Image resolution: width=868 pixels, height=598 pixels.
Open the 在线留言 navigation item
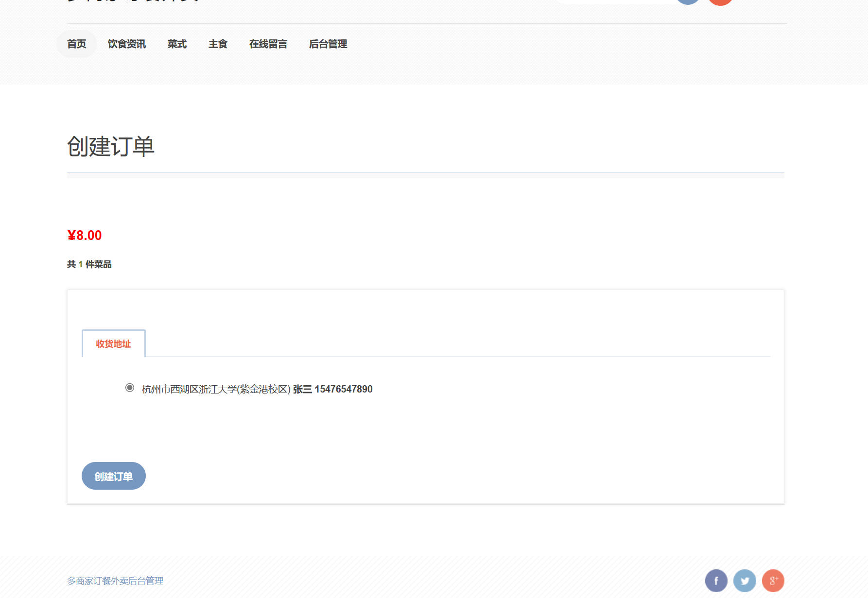click(268, 44)
